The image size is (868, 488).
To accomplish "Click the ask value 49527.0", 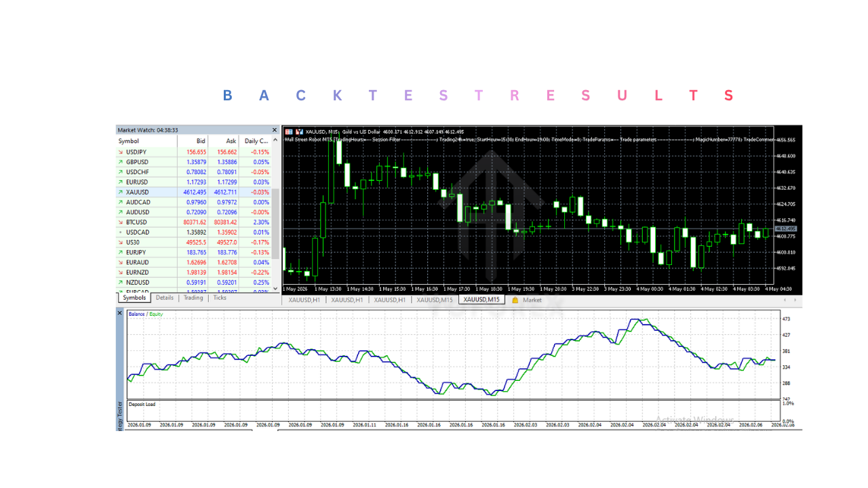I will point(226,242).
